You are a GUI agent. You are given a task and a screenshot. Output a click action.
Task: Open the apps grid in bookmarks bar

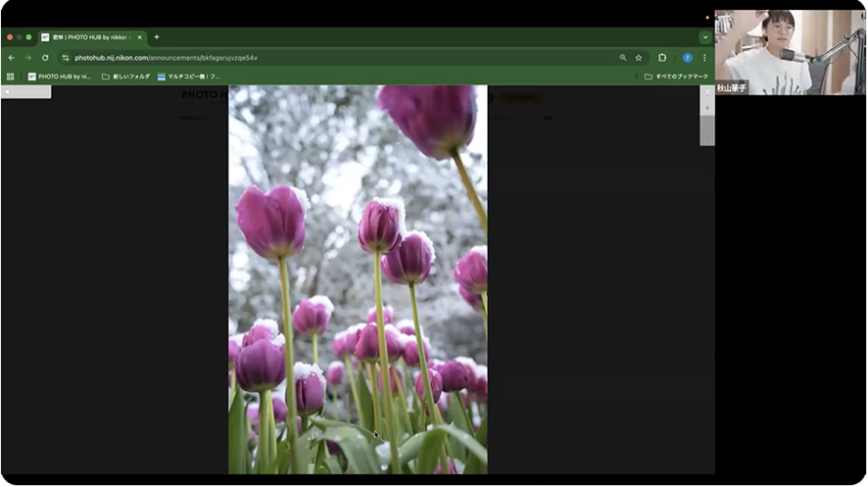(x=11, y=76)
